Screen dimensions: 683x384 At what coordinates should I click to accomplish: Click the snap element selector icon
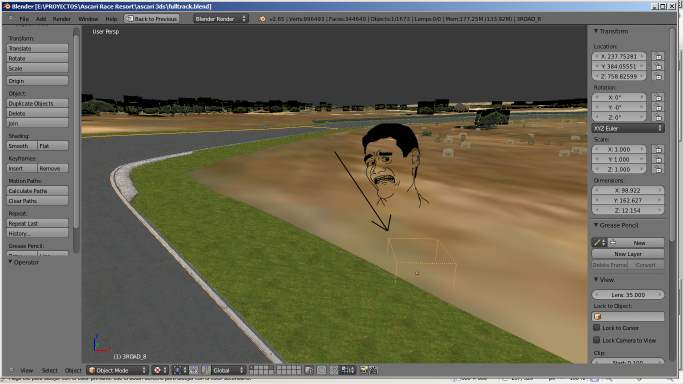tap(347, 371)
